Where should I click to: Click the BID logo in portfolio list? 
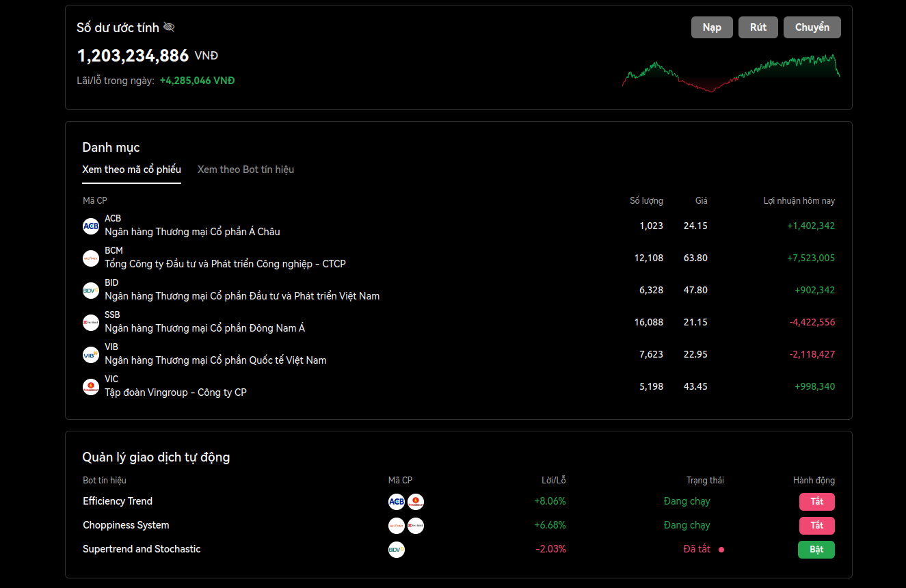(91, 290)
